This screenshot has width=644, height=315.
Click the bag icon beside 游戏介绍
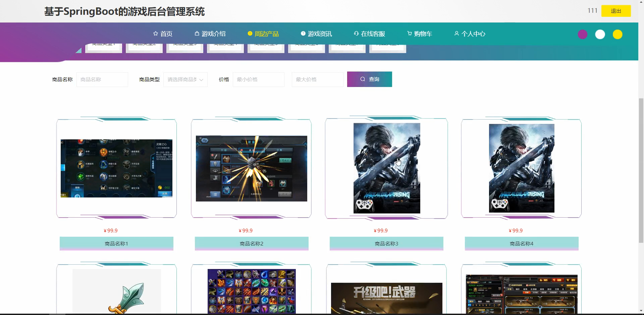point(197,34)
